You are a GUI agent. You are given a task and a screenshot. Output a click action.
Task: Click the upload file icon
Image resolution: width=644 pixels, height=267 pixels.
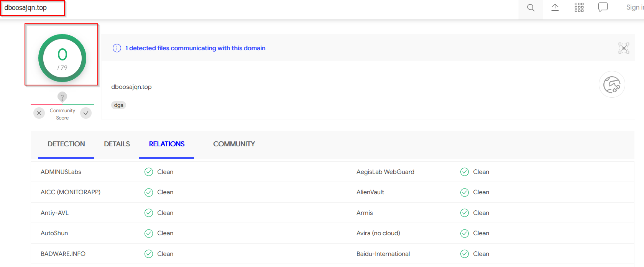(555, 7)
